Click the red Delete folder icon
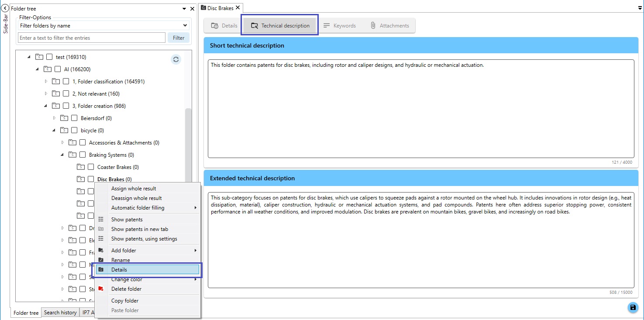The image size is (644, 320). click(x=101, y=289)
